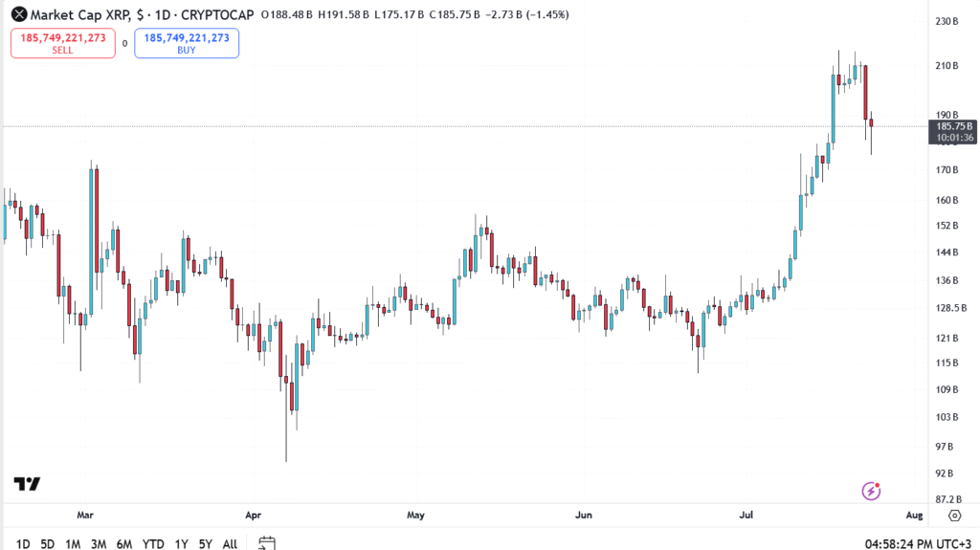
Task: Click the purple lightning flash icon
Action: point(871,491)
